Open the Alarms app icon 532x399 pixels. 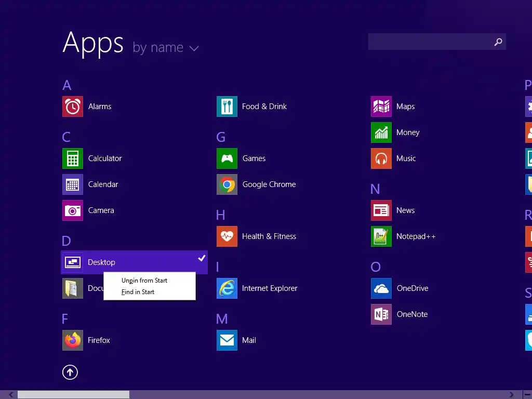pyautogui.click(x=73, y=107)
